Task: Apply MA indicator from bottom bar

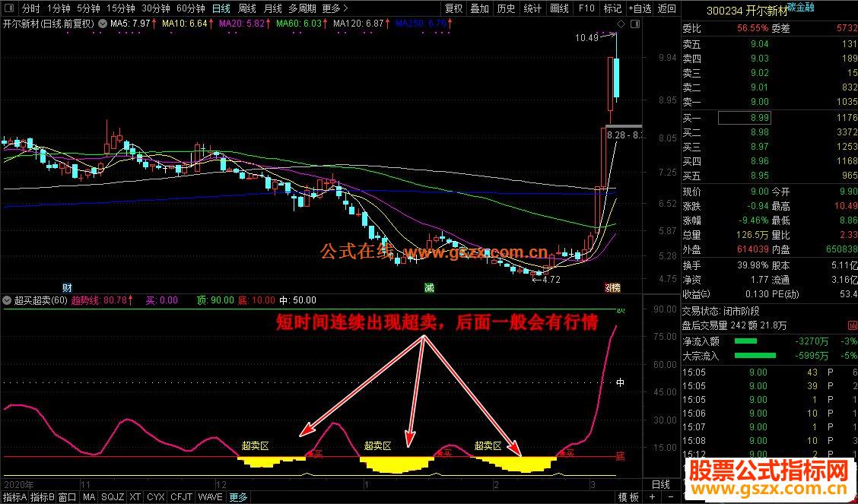Action: (x=89, y=497)
